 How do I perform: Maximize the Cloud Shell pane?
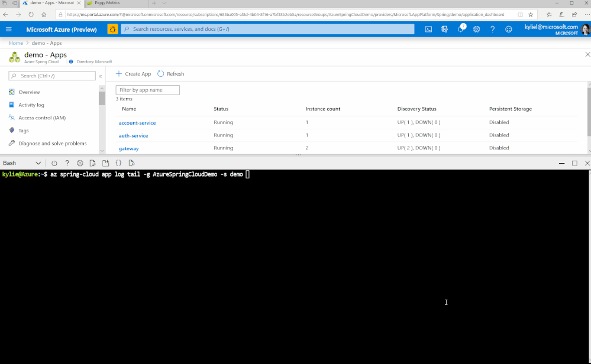point(574,163)
